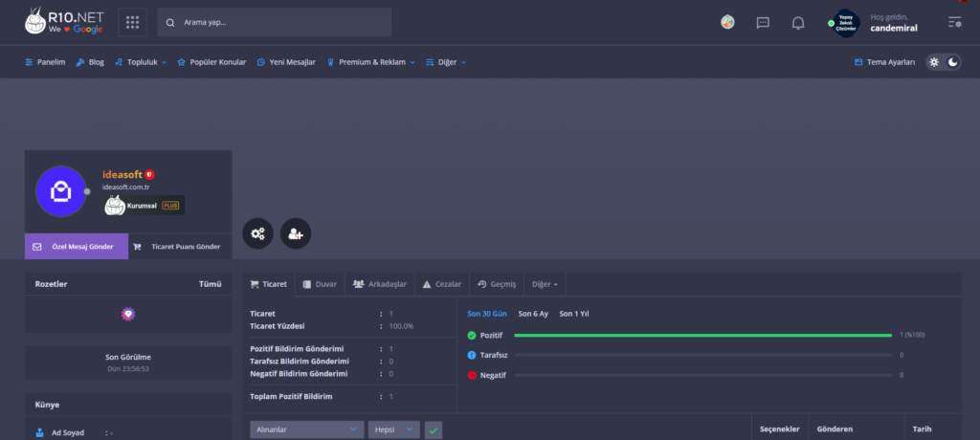The height and width of the screenshot is (440, 980).
Task: Switch to dark theme moon toggle
Action: (953, 62)
